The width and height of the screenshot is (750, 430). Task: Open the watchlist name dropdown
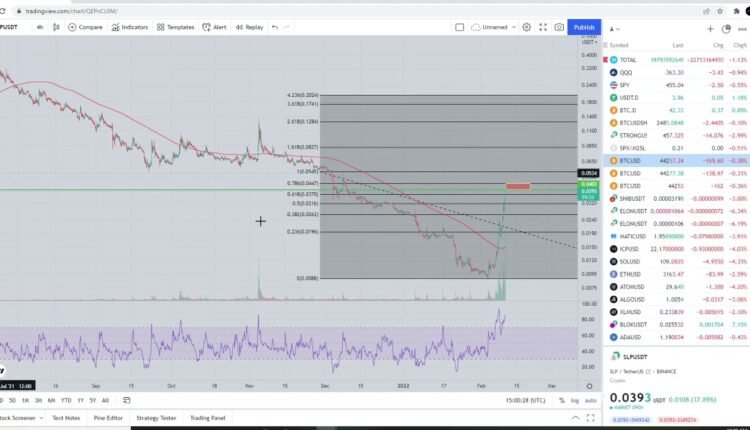[615, 29]
